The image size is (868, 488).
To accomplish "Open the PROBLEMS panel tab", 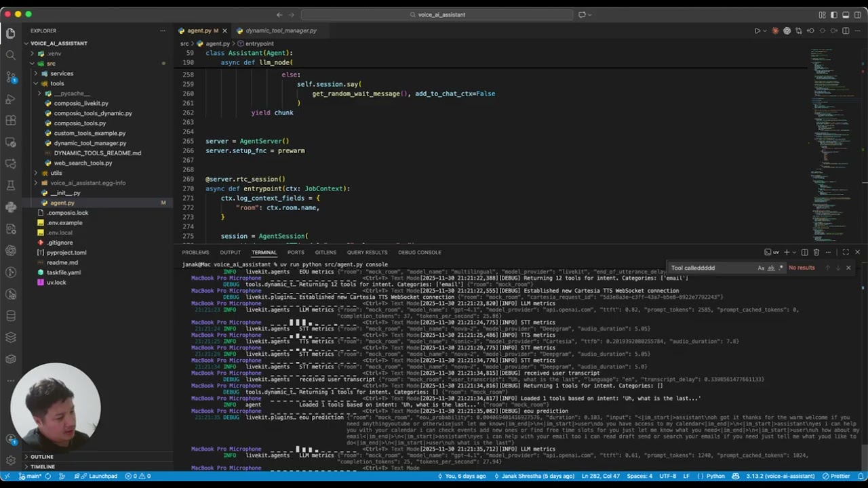I will (x=195, y=252).
